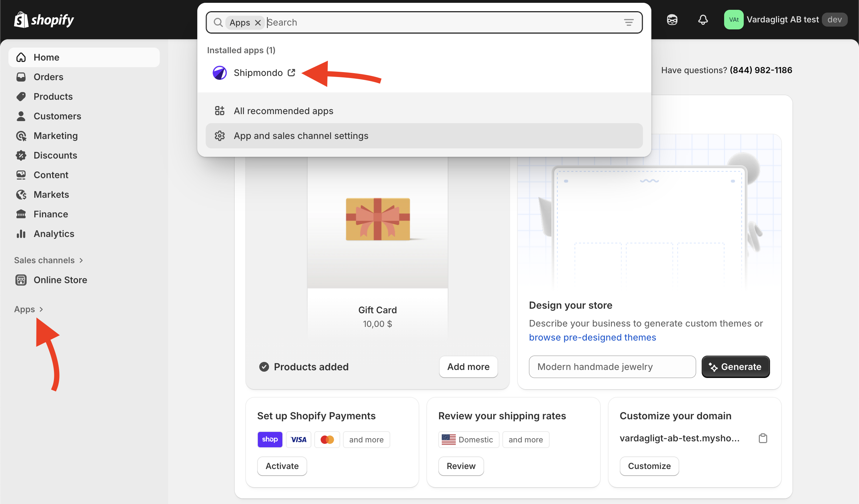
Task: Click search filter icon in search bar
Action: point(629,23)
